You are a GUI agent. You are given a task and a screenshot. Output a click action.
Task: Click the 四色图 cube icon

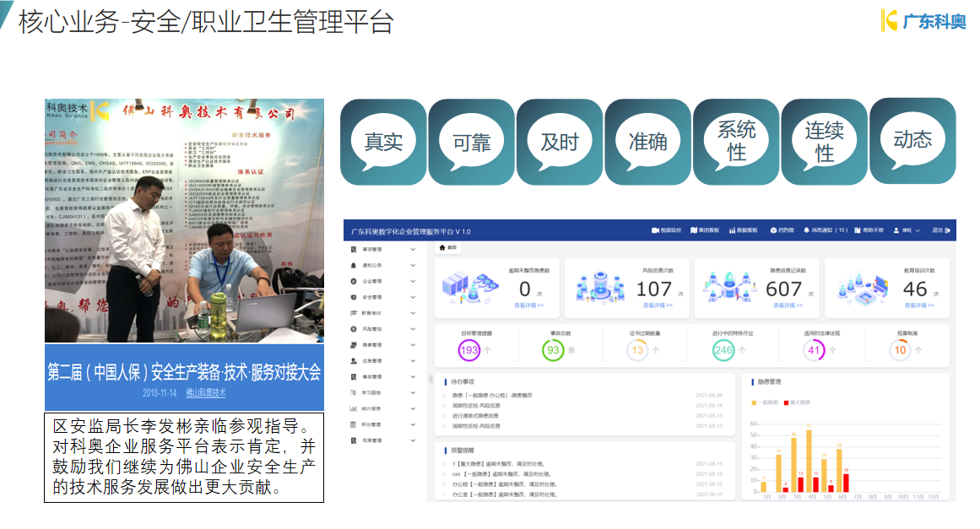pyautogui.click(x=772, y=230)
